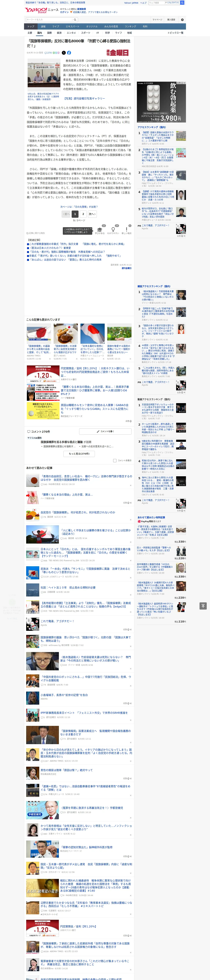Click the Yahoo! JAPAN News logo
This screenshot has height=980, width=210.
point(42,10)
